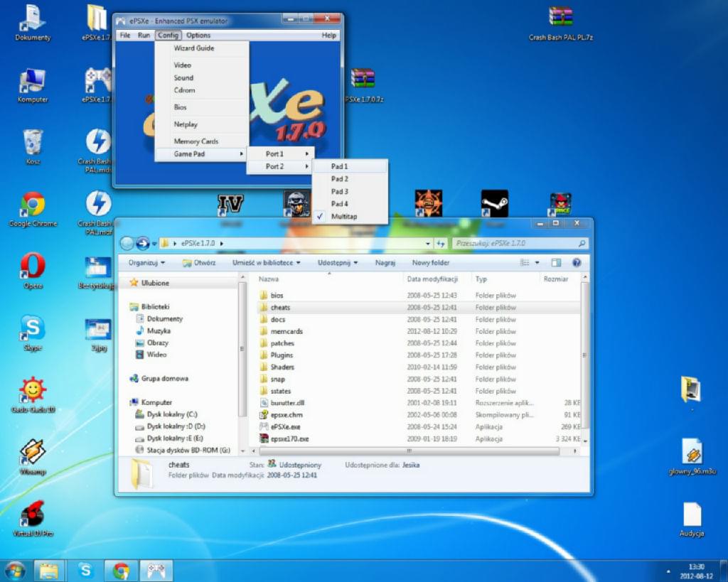Screen dimensions: 728x582
Task: Open Explorer help with the question-mark icon
Action: [x=577, y=263]
